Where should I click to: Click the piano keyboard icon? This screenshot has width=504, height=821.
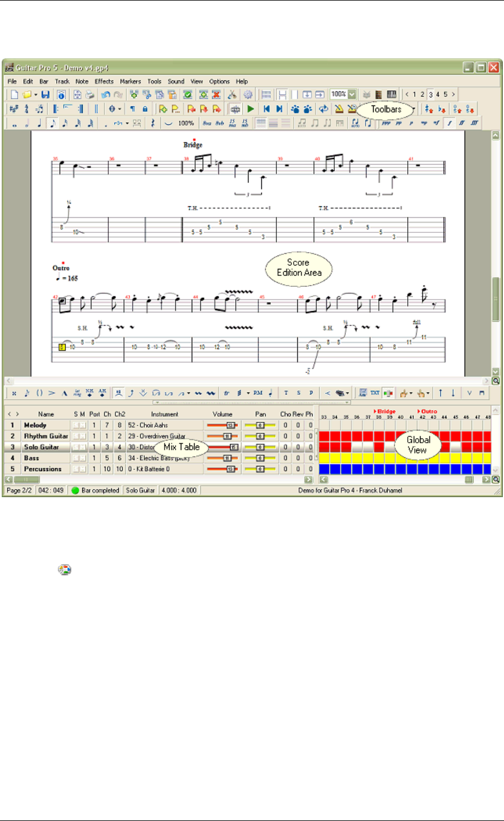click(392, 94)
